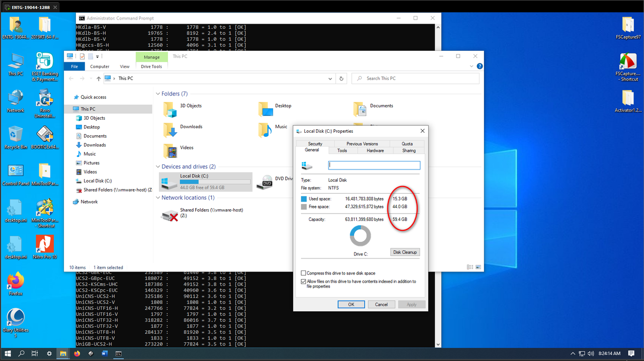Show hidden system tray icons
644x361 pixels.
pos(573,353)
